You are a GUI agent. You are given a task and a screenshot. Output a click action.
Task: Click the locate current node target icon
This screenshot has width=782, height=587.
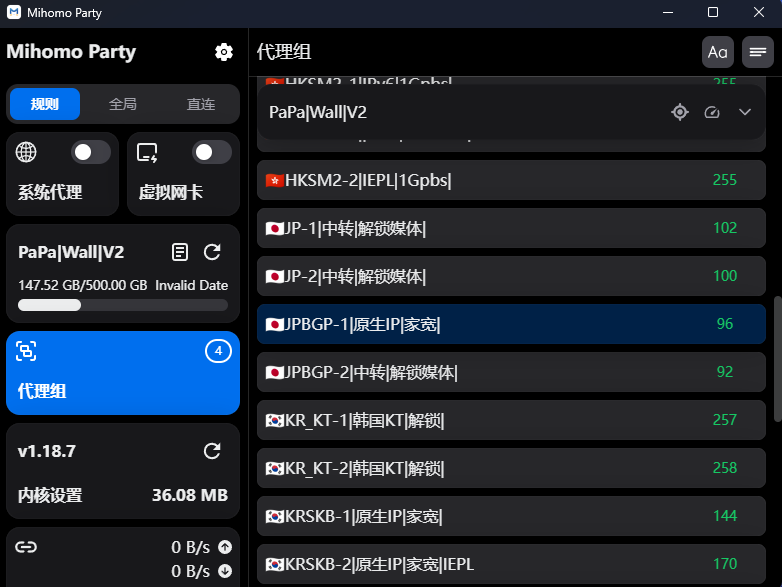point(680,112)
